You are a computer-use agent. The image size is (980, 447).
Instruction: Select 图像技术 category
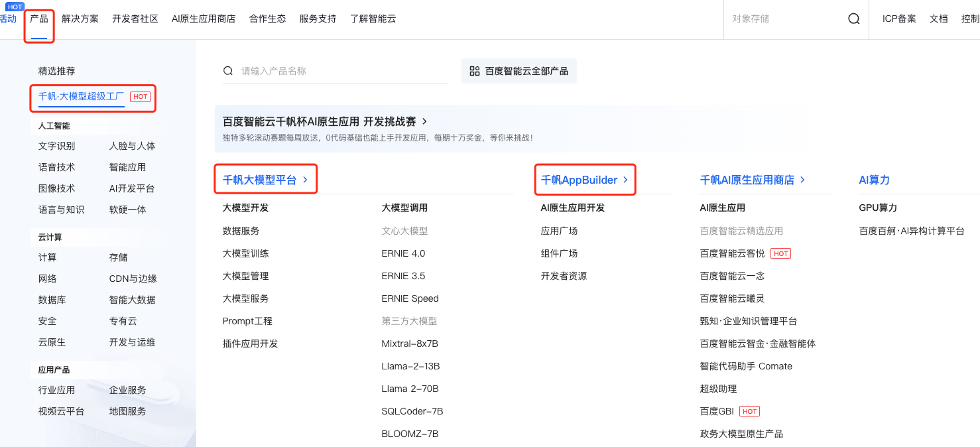(x=57, y=188)
